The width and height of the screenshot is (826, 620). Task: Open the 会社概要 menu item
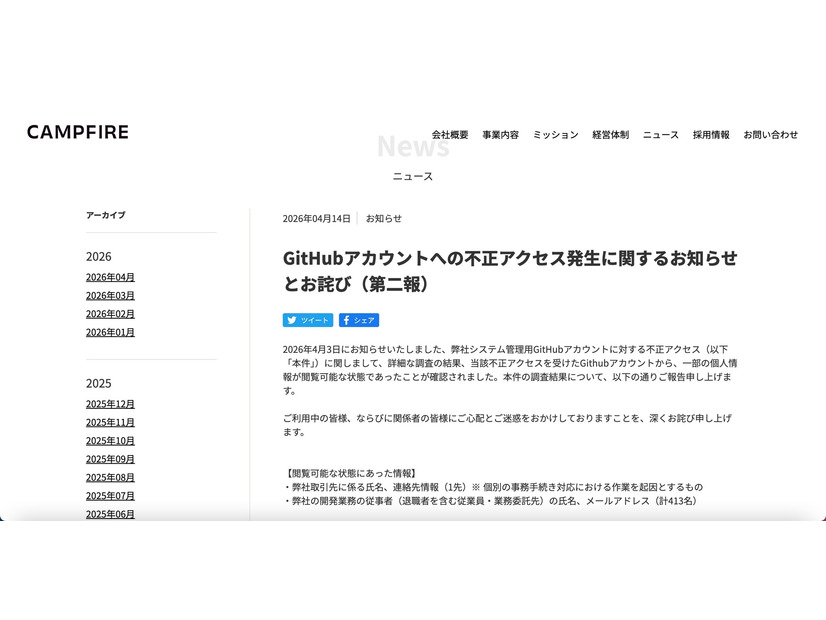tap(450, 135)
